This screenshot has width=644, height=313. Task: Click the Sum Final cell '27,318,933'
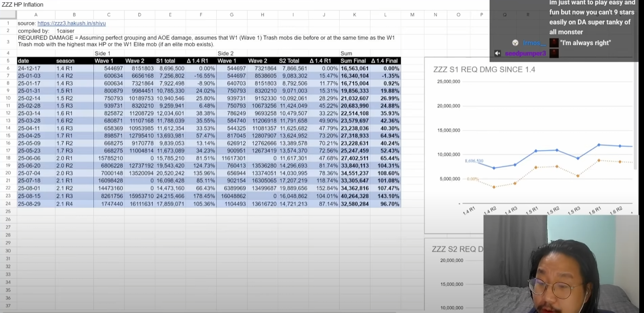[355, 136]
